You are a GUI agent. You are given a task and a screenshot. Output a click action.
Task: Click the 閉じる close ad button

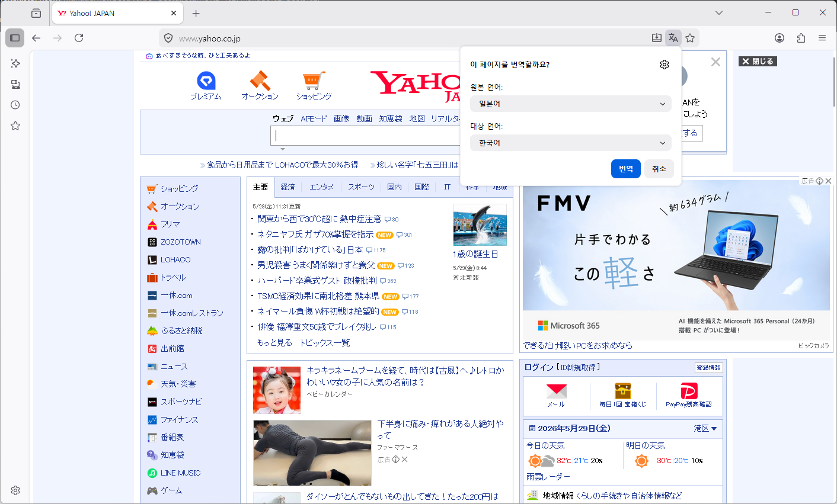click(758, 62)
